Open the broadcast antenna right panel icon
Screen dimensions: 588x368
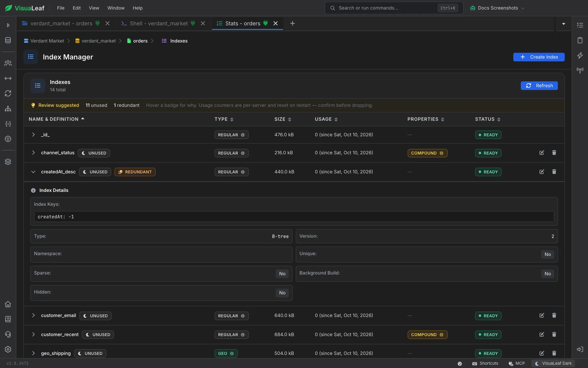[580, 70]
